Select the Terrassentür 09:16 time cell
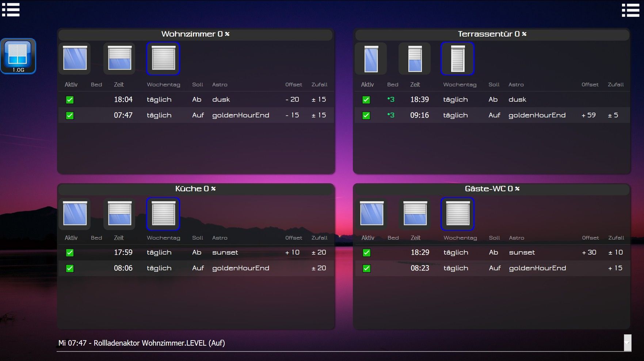This screenshot has width=644, height=361. point(419,115)
